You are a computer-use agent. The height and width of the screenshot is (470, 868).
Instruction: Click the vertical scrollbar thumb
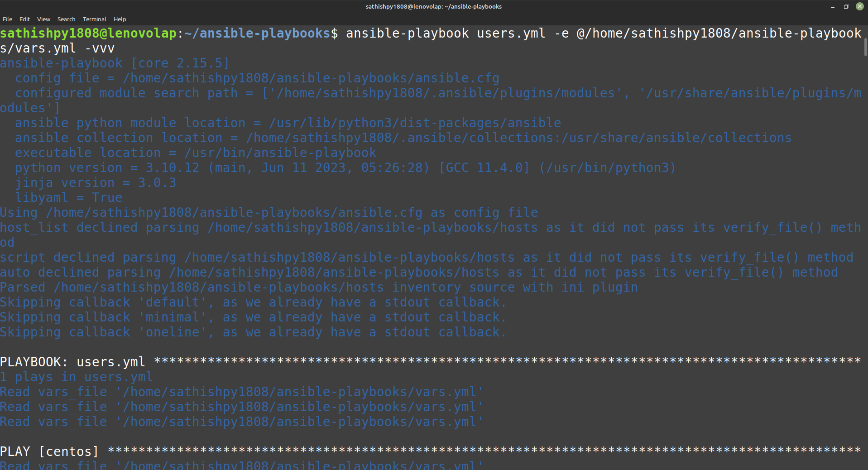(x=865, y=47)
